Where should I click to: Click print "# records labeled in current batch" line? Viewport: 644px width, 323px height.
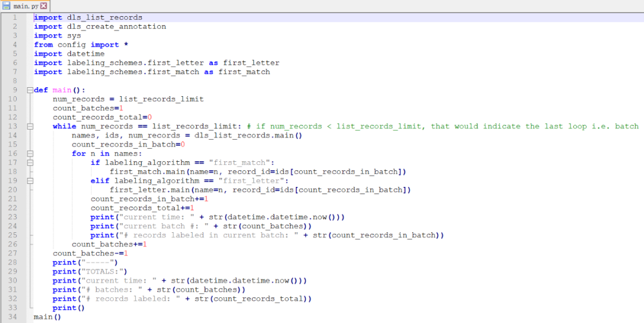coord(267,235)
